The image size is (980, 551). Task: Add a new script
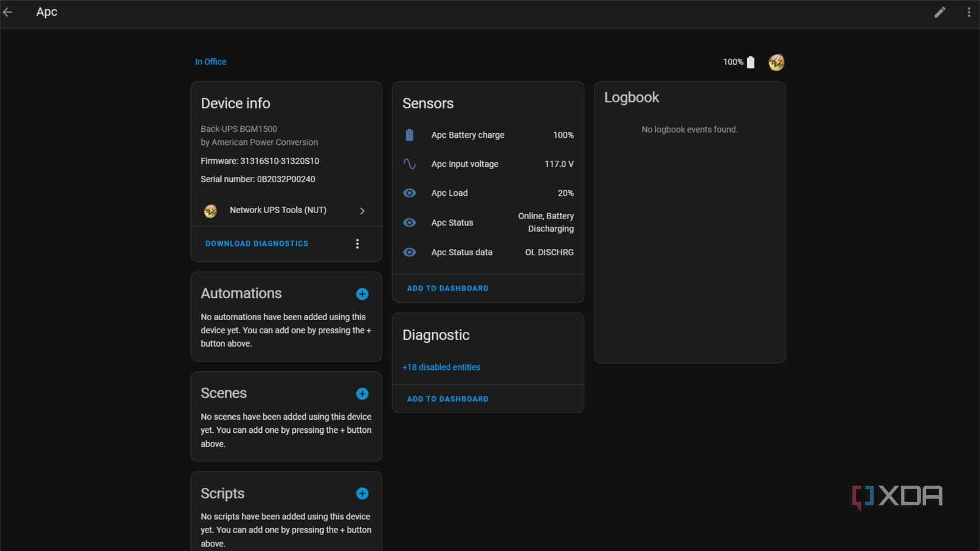point(362,493)
